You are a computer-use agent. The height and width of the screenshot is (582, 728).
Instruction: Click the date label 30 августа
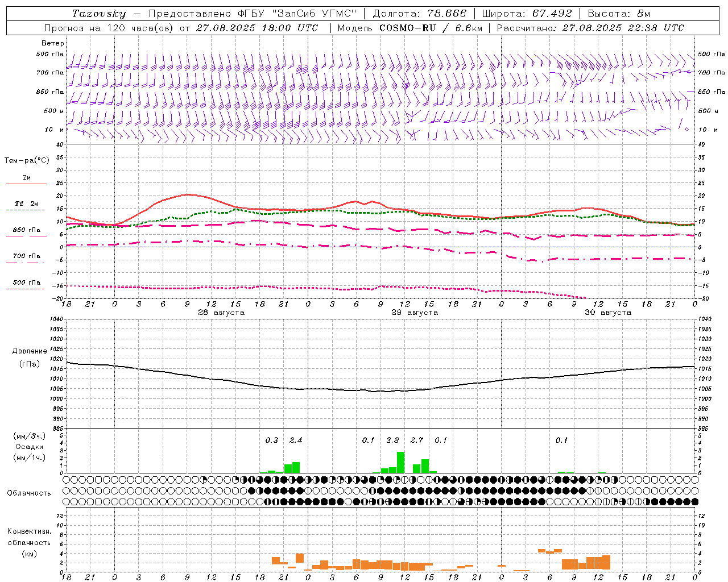coord(608,313)
